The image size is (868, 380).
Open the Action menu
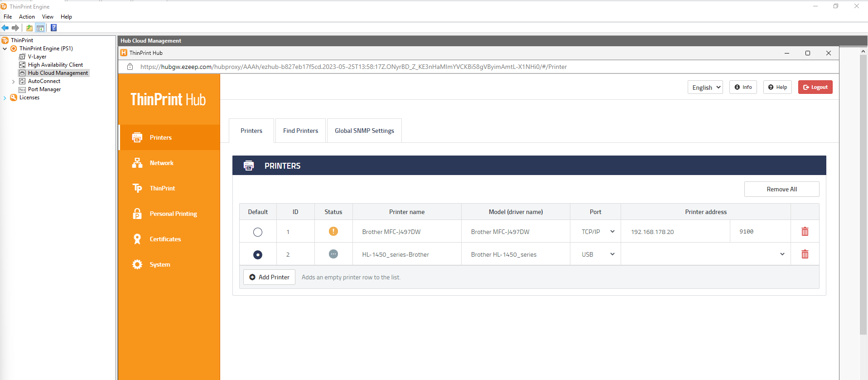(x=27, y=17)
